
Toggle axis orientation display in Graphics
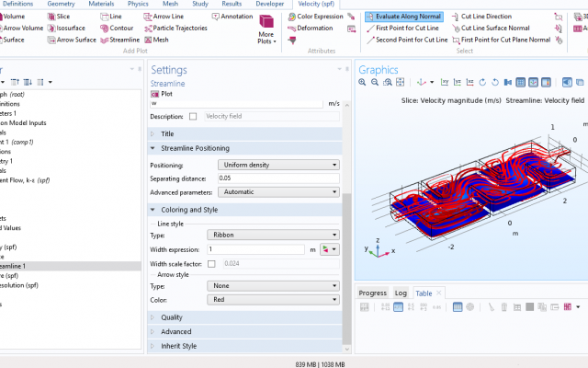click(533, 82)
